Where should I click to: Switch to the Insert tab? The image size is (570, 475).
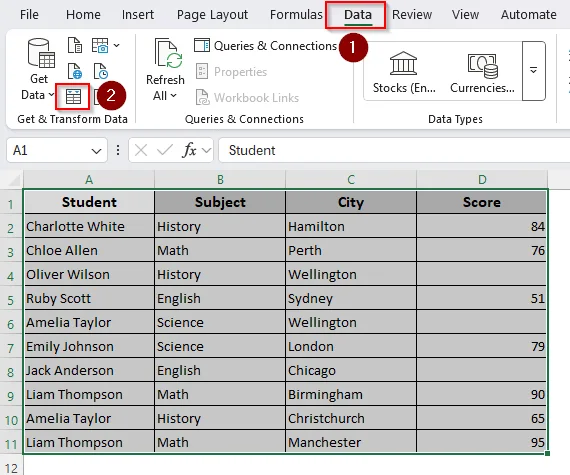(x=138, y=15)
